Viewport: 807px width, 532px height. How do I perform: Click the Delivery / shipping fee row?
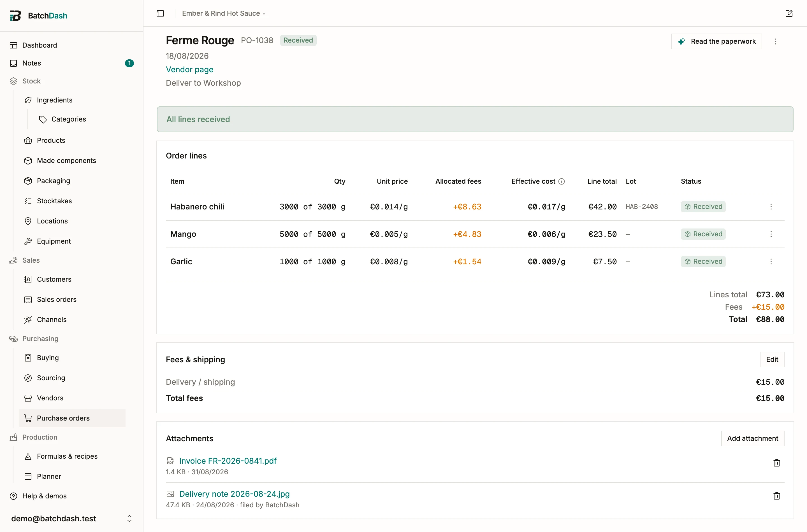coord(475,382)
